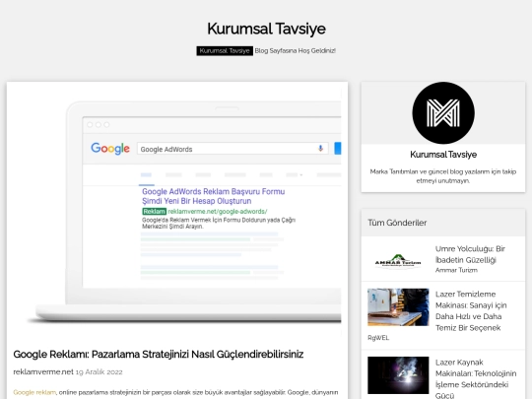
Task: Click the 19 Aralık 2022 date
Action: click(x=99, y=372)
